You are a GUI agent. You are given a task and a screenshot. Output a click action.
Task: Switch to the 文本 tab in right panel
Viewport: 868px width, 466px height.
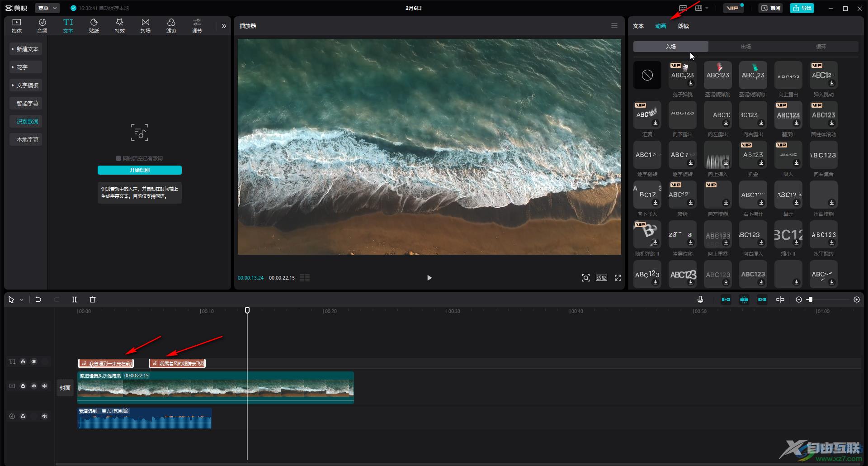(x=638, y=26)
